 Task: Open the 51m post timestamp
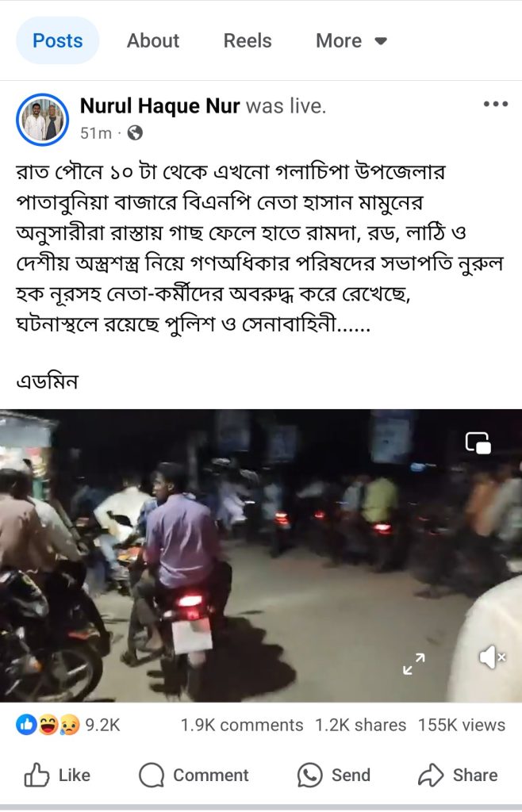(96, 133)
